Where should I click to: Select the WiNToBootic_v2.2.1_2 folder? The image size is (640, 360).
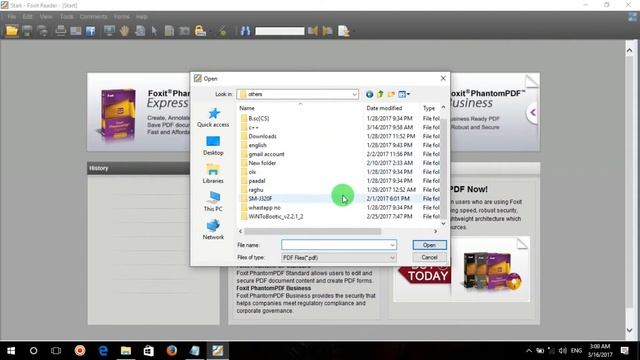click(x=276, y=216)
